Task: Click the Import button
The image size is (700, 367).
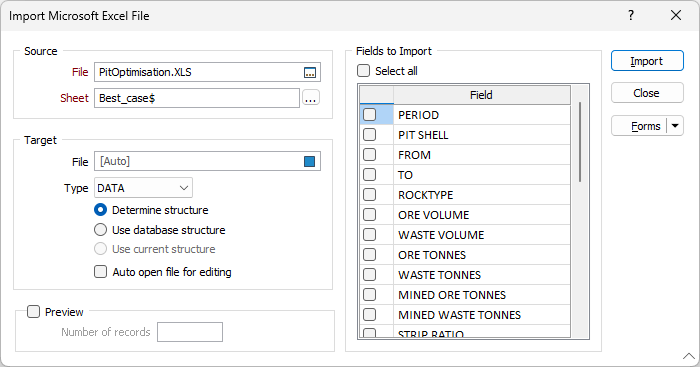Action: (647, 61)
